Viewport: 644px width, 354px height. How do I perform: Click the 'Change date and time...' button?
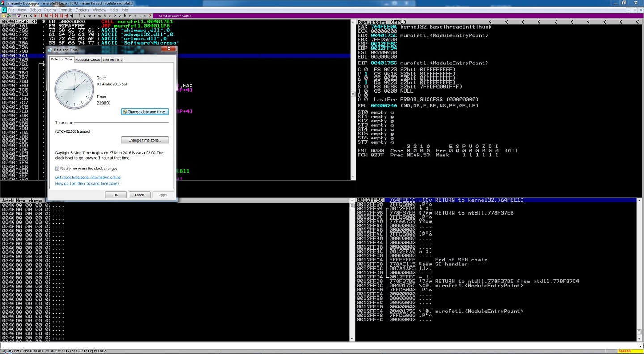tap(145, 112)
